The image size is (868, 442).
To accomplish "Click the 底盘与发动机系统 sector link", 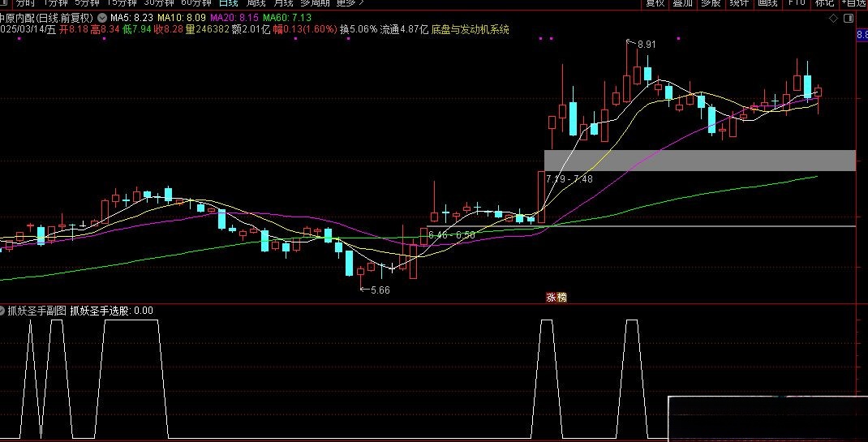I will (471, 30).
